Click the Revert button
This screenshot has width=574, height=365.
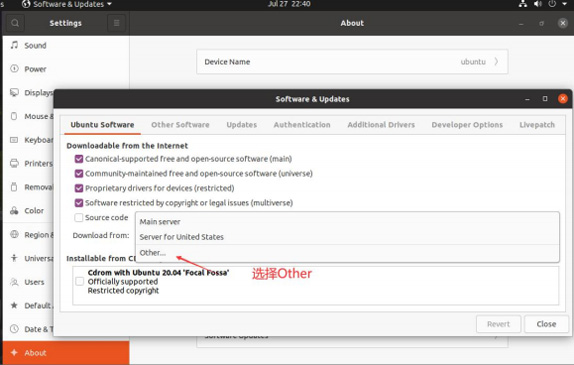coord(498,324)
